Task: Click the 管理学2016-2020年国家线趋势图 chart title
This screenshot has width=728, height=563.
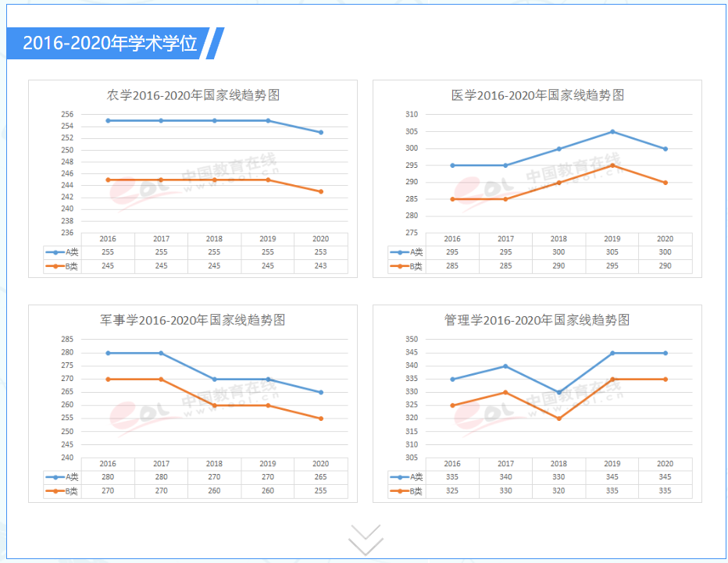Action: (537, 320)
